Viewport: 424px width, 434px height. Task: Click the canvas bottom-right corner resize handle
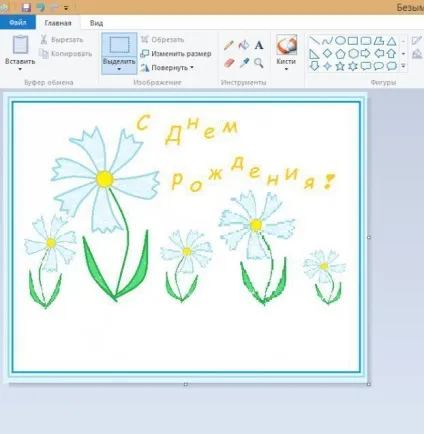click(x=369, y=384)
